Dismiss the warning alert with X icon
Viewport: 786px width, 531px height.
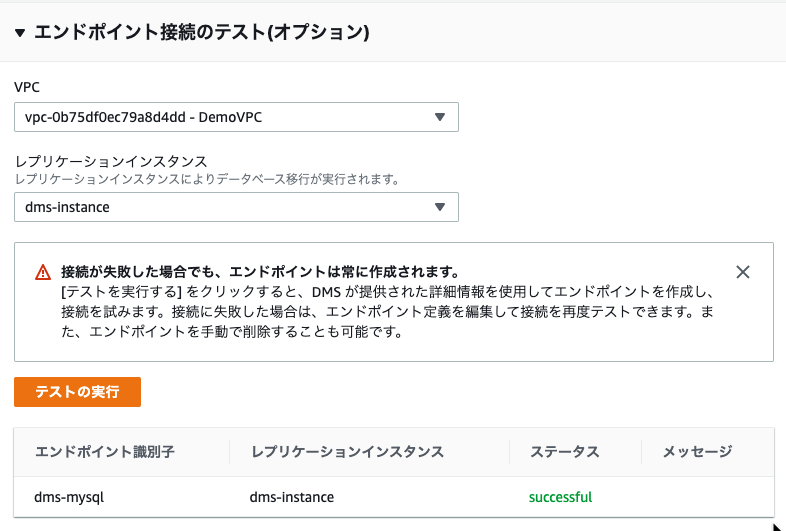click(742, 272)
